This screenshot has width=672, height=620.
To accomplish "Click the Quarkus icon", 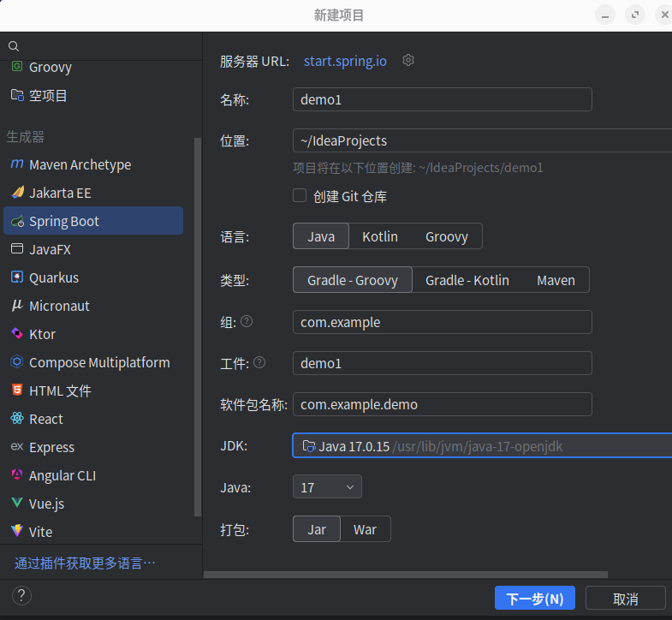I will 17,277.
